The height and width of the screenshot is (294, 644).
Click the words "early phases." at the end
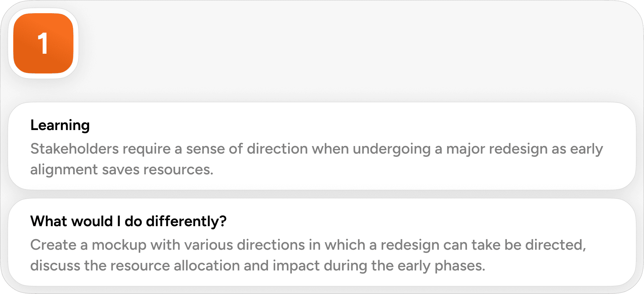click(442, 266)
